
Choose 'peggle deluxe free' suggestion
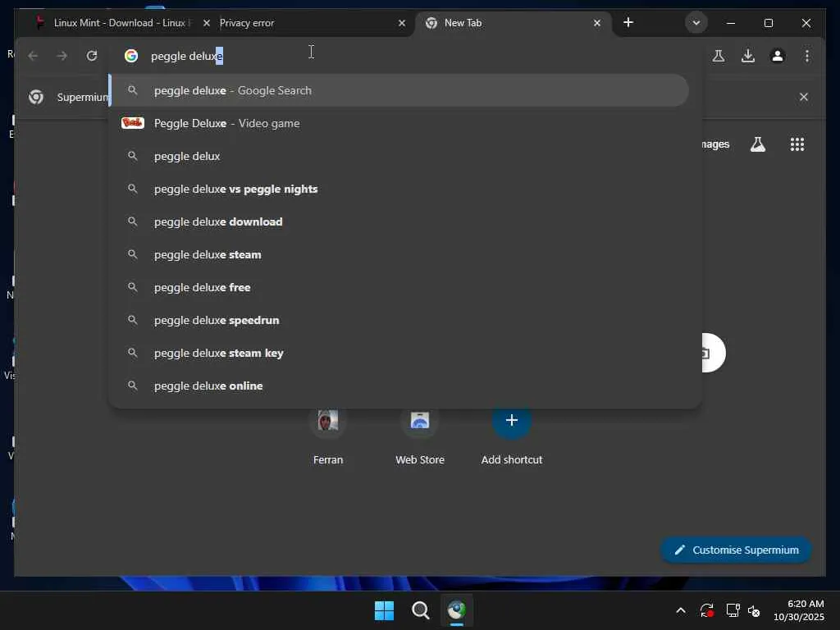pyautogui.click(x=399, y=287)
